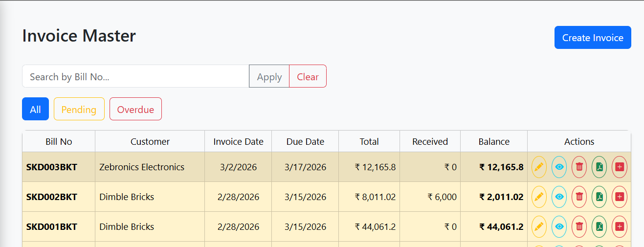The image size is (644, 247).
Task: Select the Invoice Master heading
Action: pyautogui.click(x=79, y=36)
